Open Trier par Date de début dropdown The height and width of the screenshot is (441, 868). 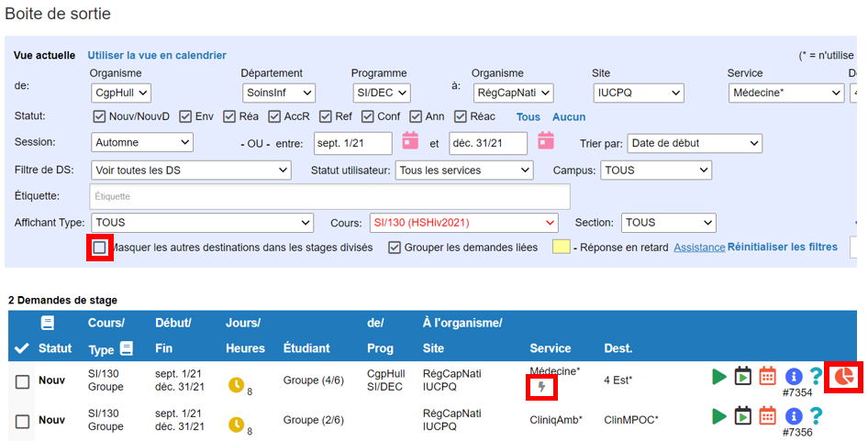(x=695, y=143)
